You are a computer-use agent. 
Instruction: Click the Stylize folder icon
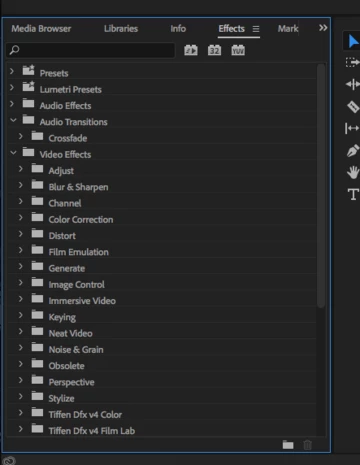37,396
